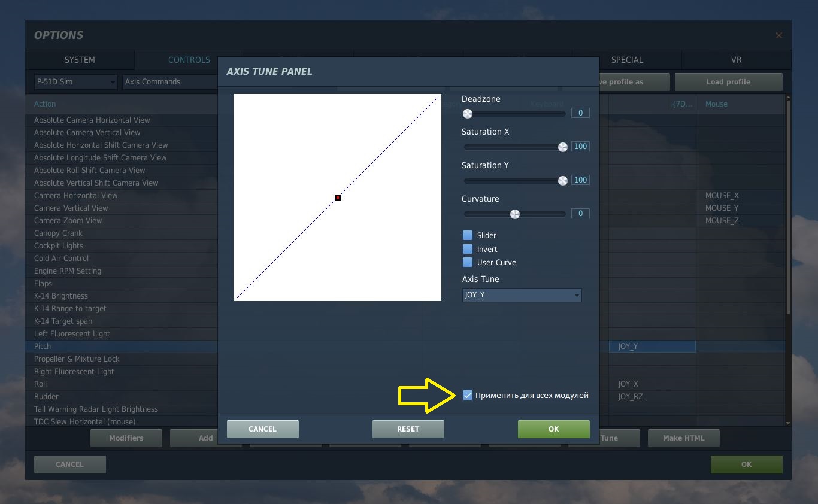818x504 pixels.
Task: Click CANCEL in Axis Tune Panel
Action: click(x=262, y=429)
